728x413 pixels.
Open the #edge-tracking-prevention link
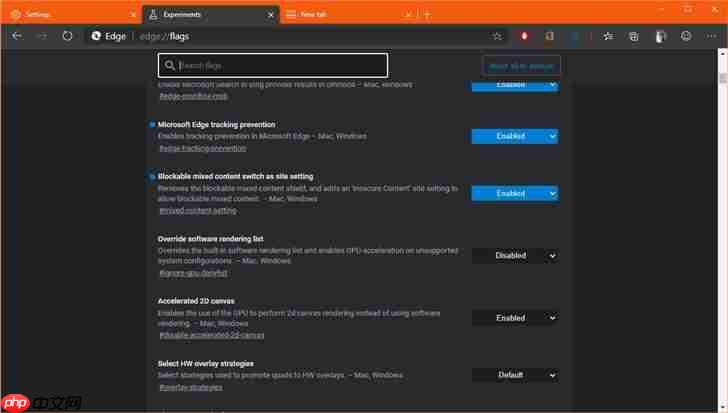(203, 148)
